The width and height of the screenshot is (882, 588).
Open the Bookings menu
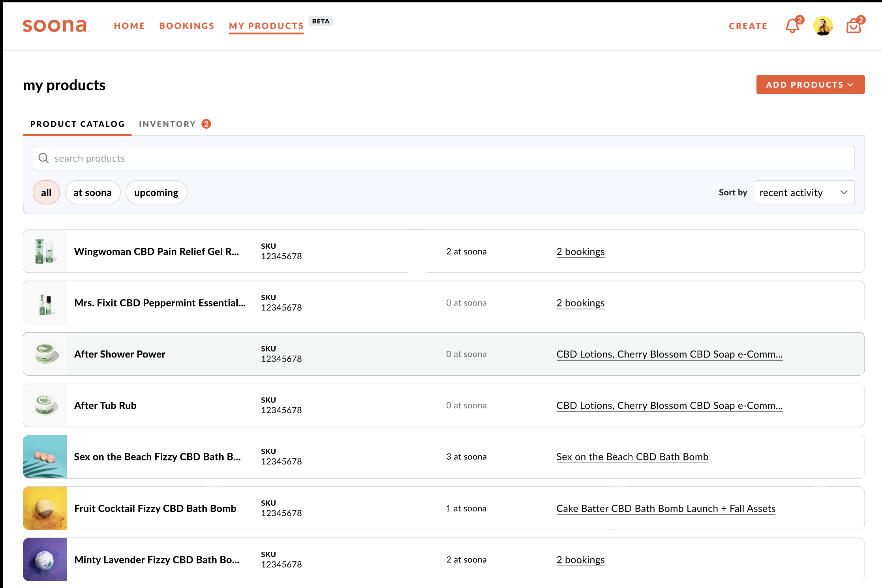pyautogui.click(x=187, y=26)
